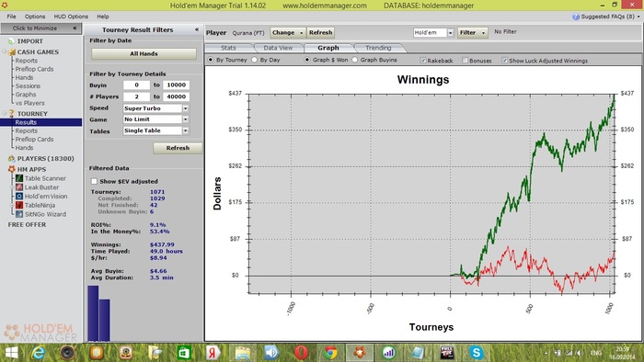Select Graph $ Won option

(306, 60)
